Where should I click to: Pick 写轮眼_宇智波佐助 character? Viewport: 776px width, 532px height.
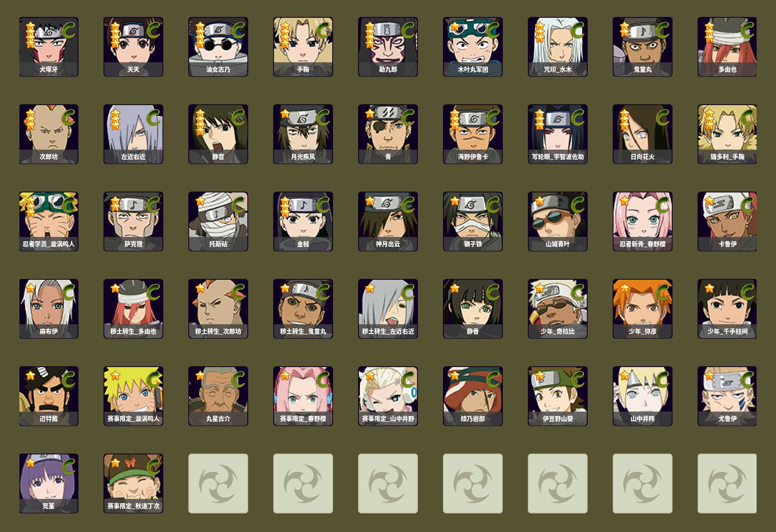(x=558, y=134)
